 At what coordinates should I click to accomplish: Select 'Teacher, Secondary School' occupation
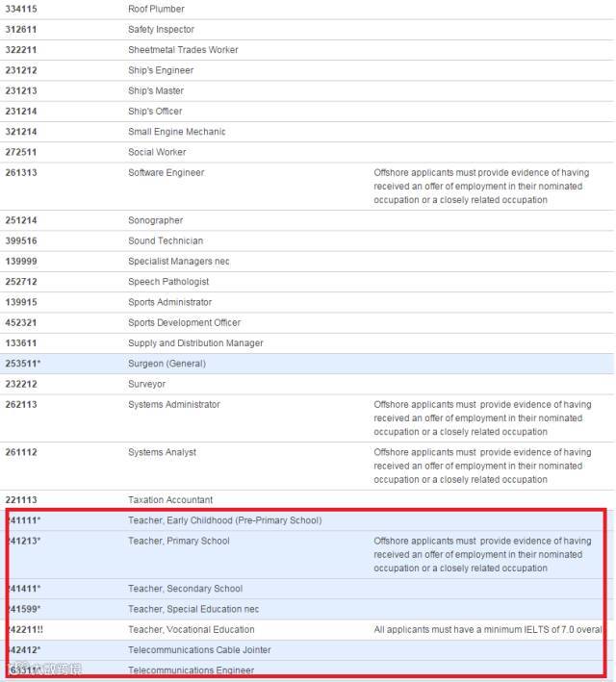click(x=185, y=589)
